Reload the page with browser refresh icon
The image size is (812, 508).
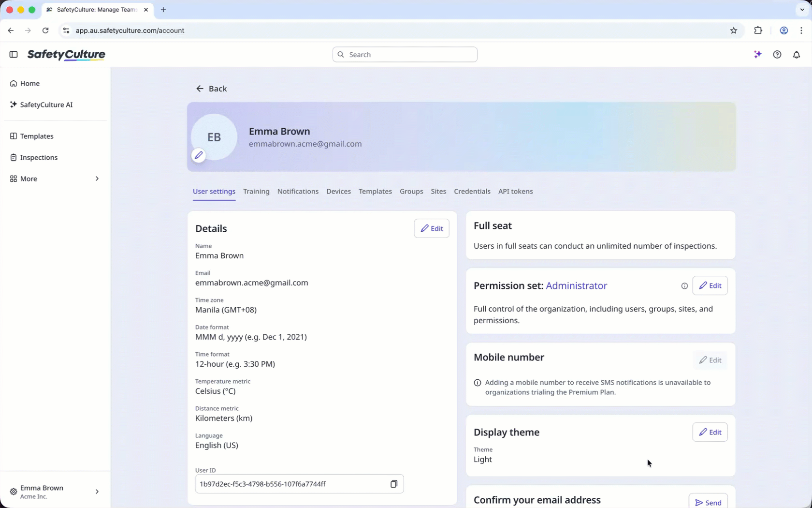[45, 30]
